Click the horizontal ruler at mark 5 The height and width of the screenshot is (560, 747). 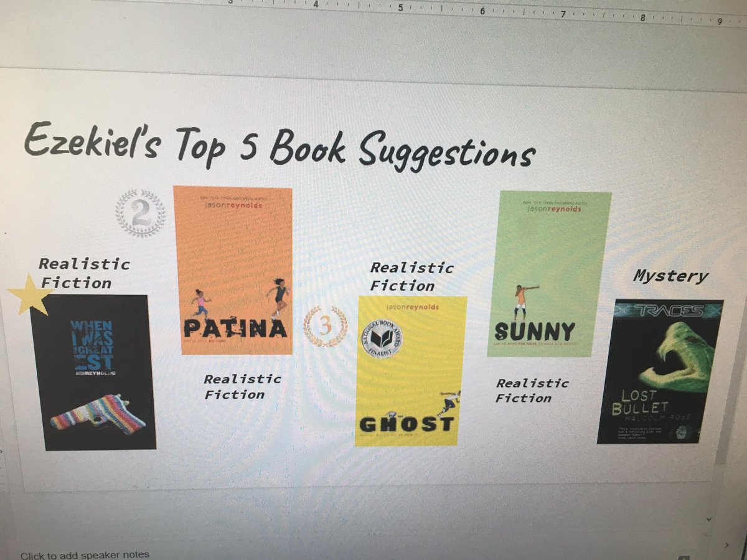pyautogui.click(x=400, y=8)
